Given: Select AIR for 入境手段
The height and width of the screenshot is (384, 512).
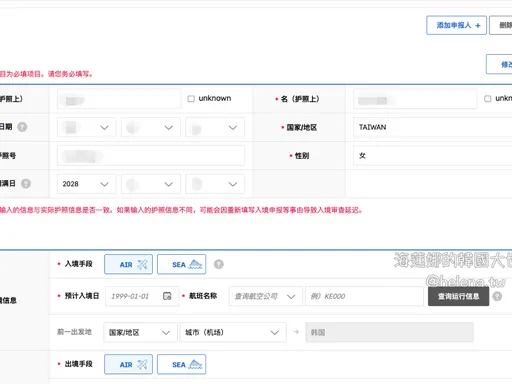Looking at the screenshot, I should (x=128, y=264).
